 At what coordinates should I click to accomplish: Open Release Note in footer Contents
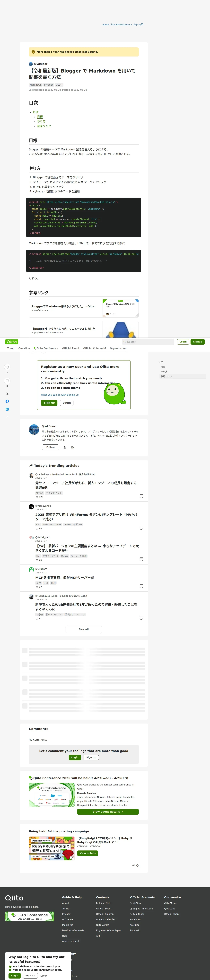[104, 903]
